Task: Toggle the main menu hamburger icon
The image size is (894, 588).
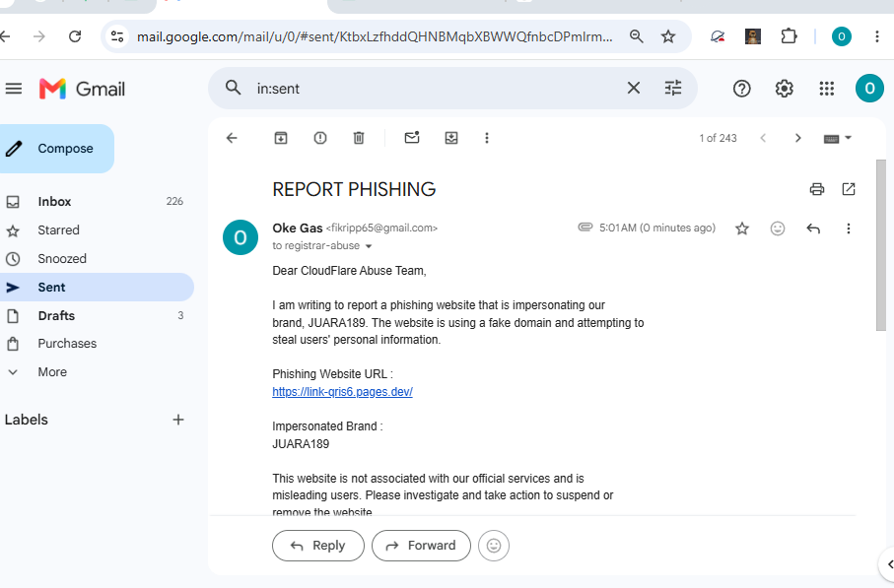Action: click(14, 89)
